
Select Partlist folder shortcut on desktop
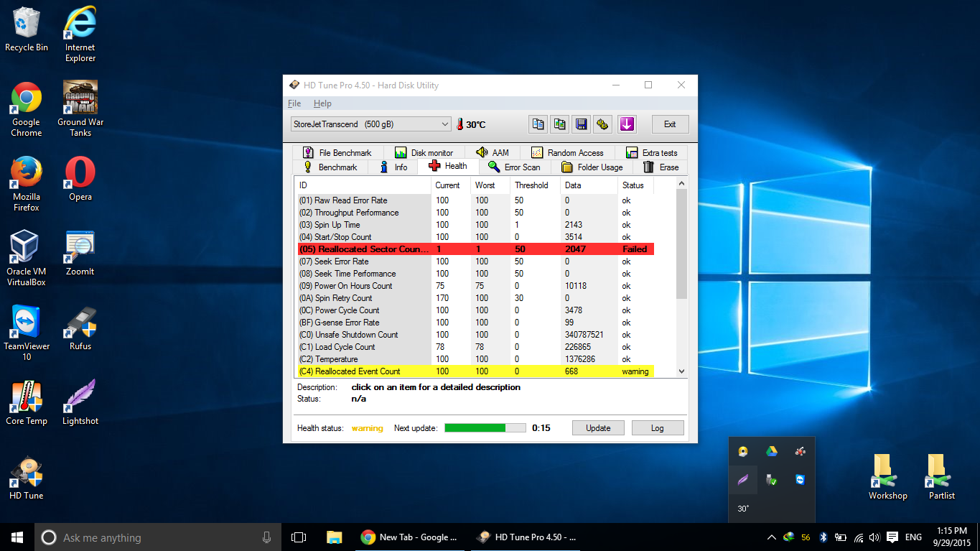[942, 477]
